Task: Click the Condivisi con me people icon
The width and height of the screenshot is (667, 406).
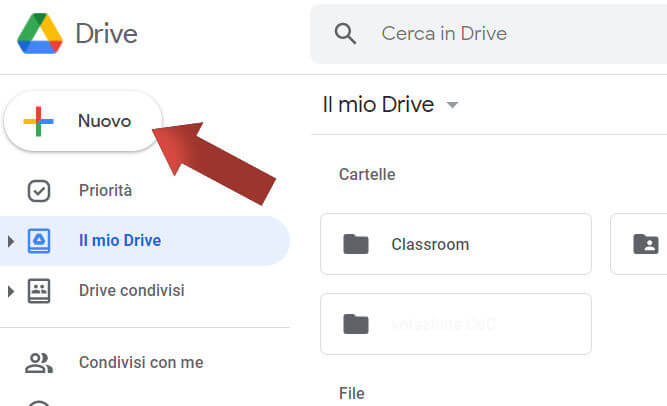Action: coord(39,363)
